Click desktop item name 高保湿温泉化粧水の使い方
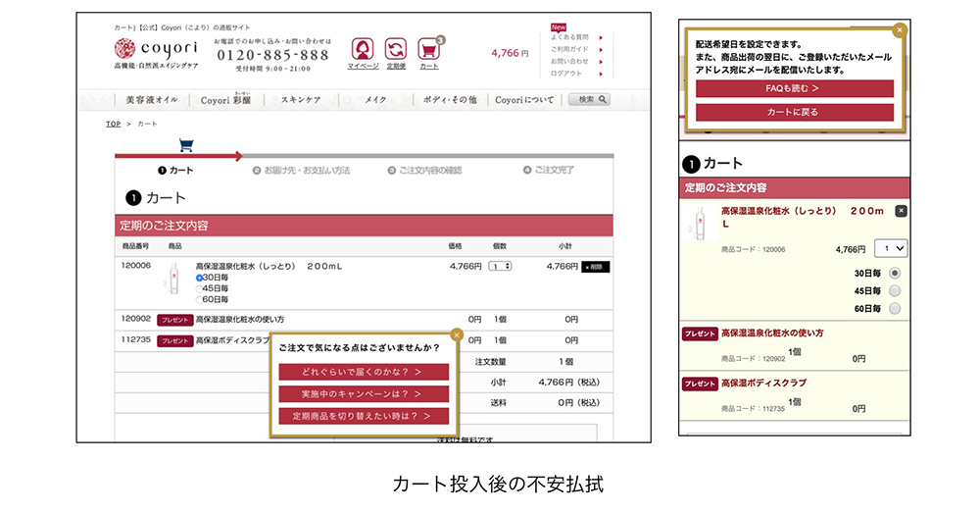Viewport: 980px width, 512px height. pos(240,319)
